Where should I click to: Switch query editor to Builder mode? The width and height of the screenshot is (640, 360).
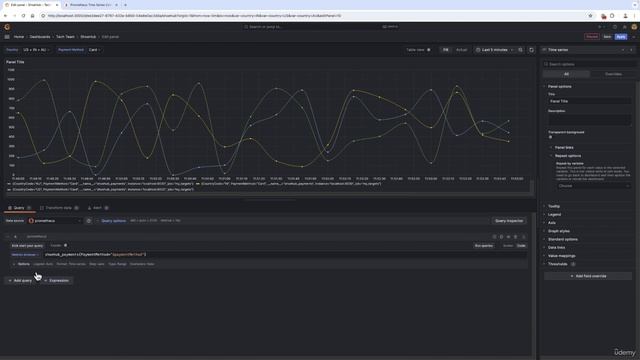click(508, 246)
